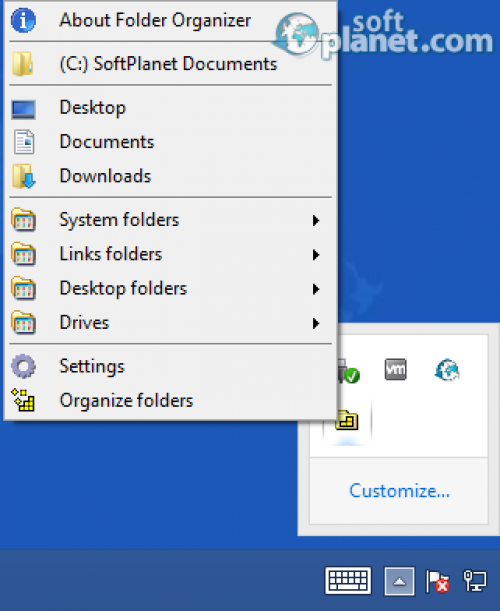Open the on-screen keyboard from taskbar
Viewport: 500px width, 611px height.
348,581
